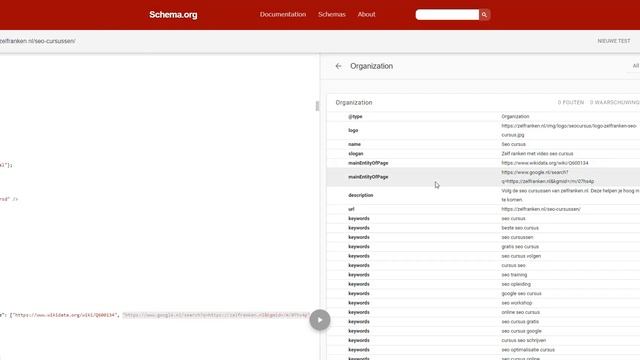Click keyword value 'cursus seo schrijven'
The width and height of the screenshot is (640, 360).
click(x=524, y=341)
